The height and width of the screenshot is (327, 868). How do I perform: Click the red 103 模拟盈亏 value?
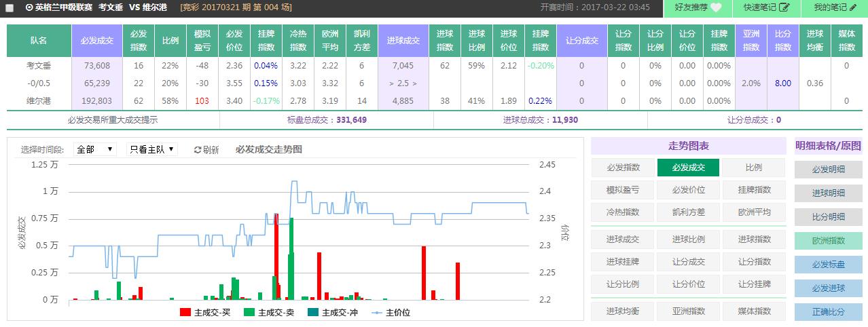click(x=201, y=100)
